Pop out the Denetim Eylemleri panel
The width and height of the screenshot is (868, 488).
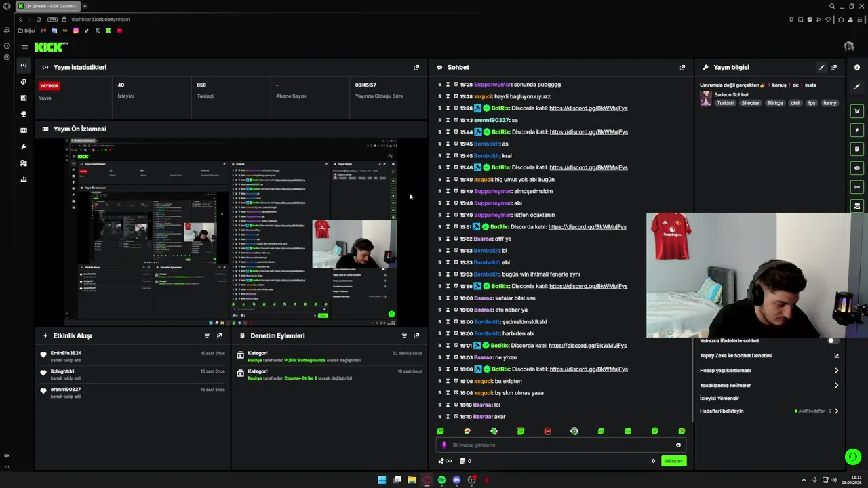click(x=416, y=335)
